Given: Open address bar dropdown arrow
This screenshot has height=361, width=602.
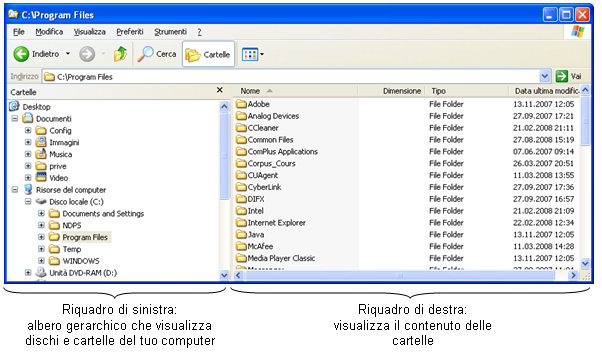Looking at the screenshot, I should 544,76.
